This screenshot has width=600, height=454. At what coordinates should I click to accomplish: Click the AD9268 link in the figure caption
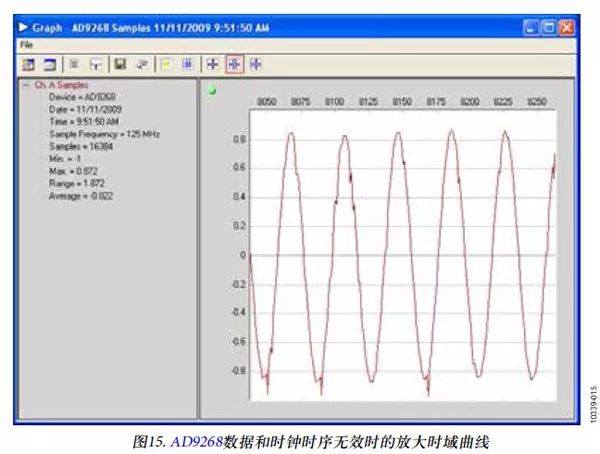pos(197,442)
